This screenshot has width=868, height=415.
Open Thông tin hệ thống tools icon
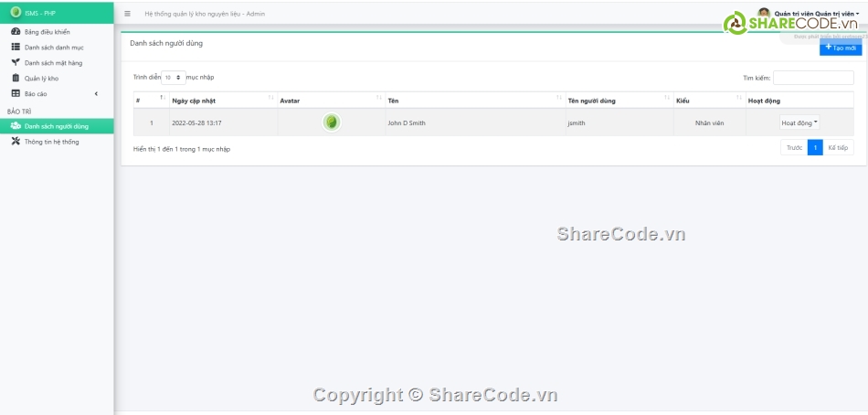pos(16,142)
